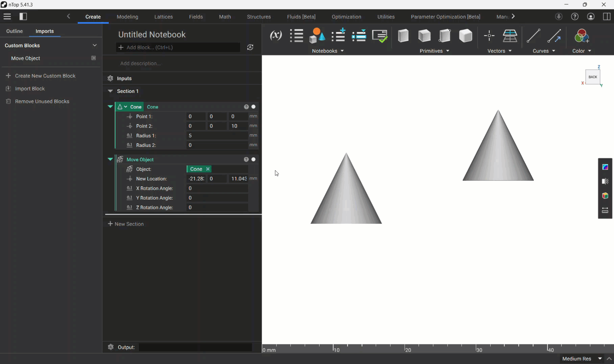
Task: Click the primitives shapes notebook icon
Action: [x=317, y=35]
